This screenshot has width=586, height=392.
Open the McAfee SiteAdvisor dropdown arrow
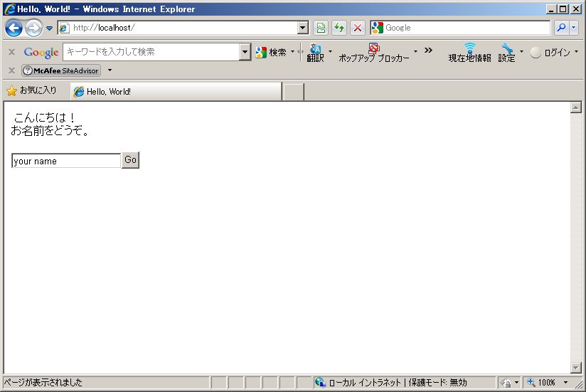click(x=110, y=70)
